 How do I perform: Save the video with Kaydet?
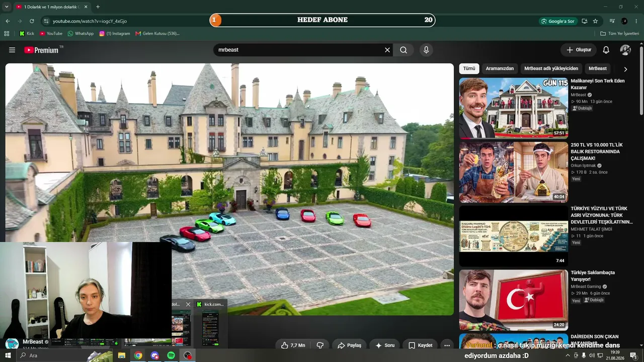coord(420,345)
